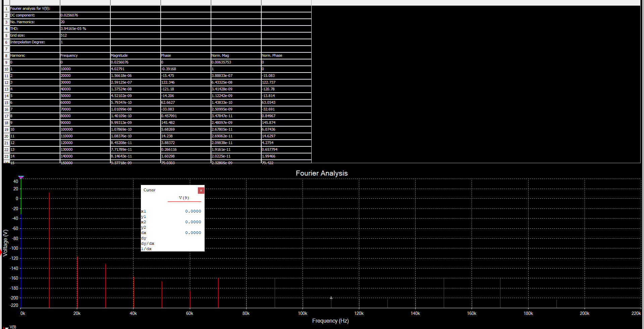Click the dy/dx row label in the Cursor window
This screenshot has width=644, height=329.
pos(148,243)
